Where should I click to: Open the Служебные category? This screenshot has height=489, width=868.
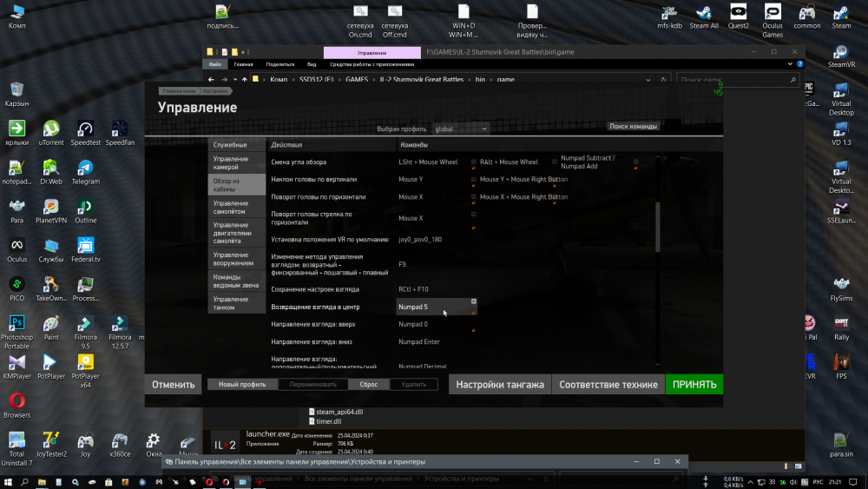click(236, 144)
